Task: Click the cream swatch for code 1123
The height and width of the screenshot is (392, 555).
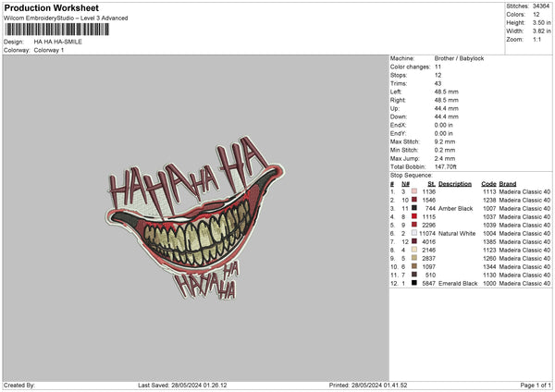Action: pos(414,250)
